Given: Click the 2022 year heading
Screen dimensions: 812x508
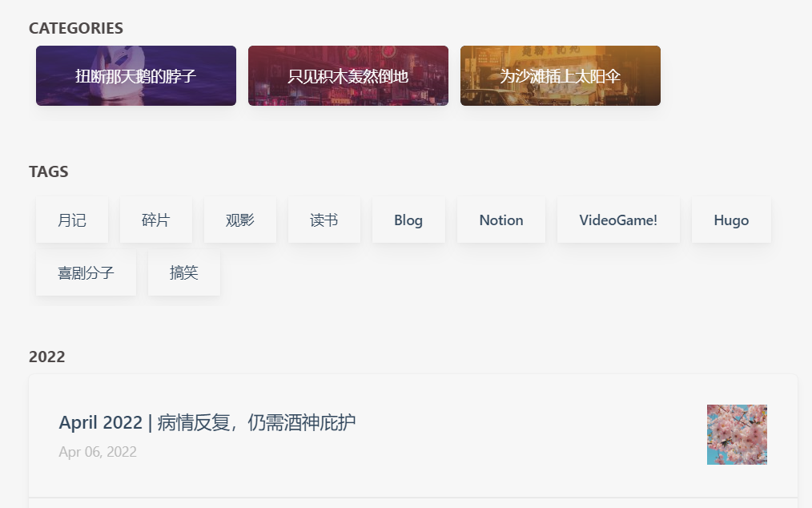Looking at the screenshot, I should coord(47,357).
